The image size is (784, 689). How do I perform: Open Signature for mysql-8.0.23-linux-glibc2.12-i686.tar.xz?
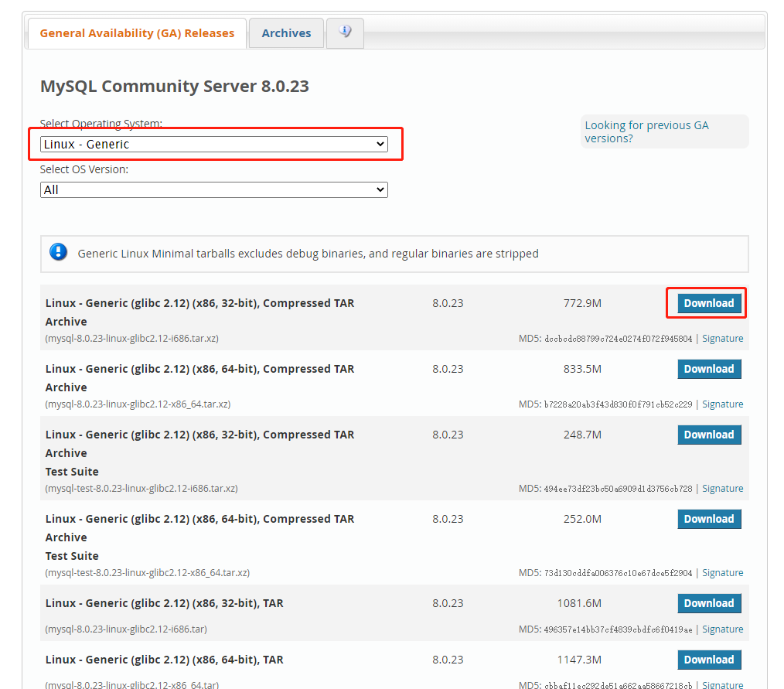pos(722,339)
